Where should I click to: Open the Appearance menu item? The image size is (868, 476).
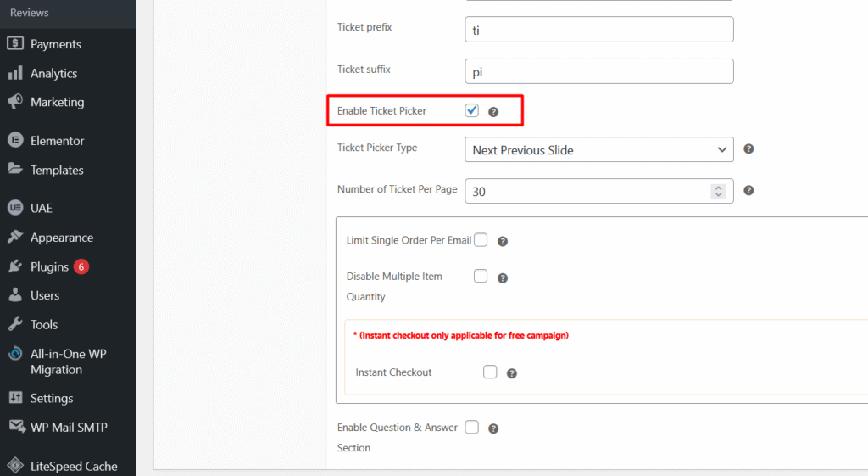(61, 238)
